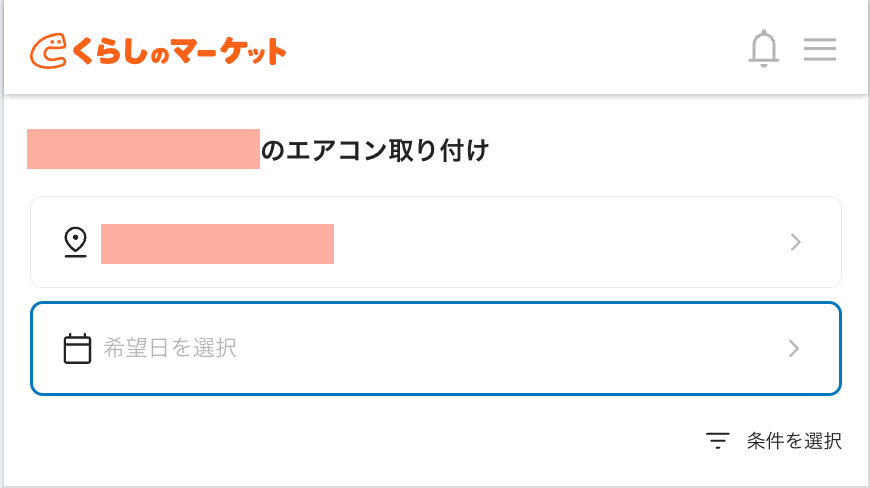Expand the 希望日を選択 chevron arrow
The width and height of the screenshot is (870, 488).
tap(795, 348)
